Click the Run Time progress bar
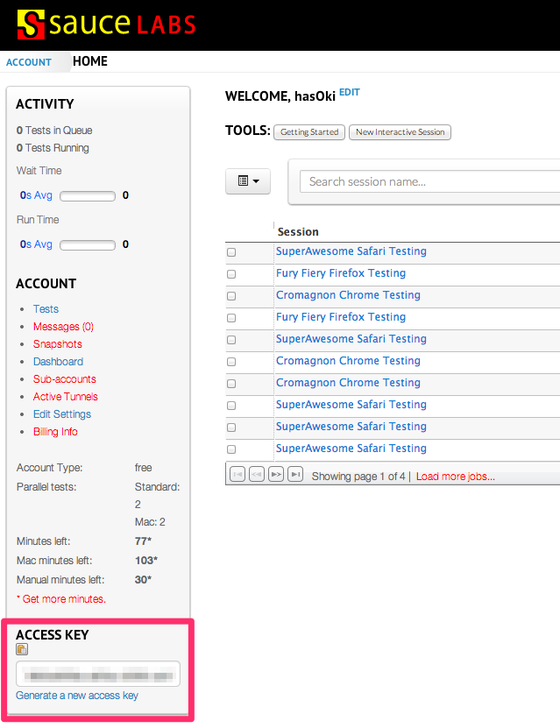Screen dimensions: 560x728 (88, 245)
